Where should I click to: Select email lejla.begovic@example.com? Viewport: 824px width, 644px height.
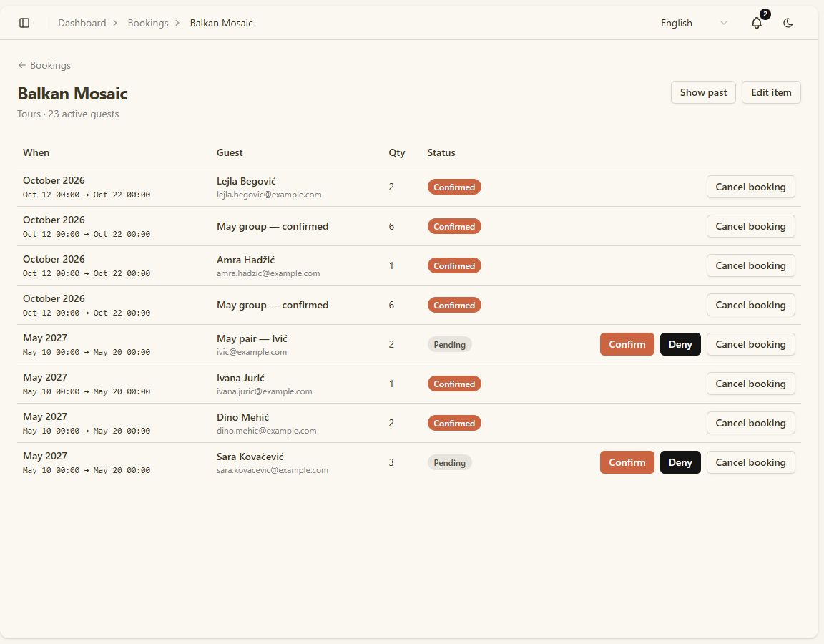269,195
